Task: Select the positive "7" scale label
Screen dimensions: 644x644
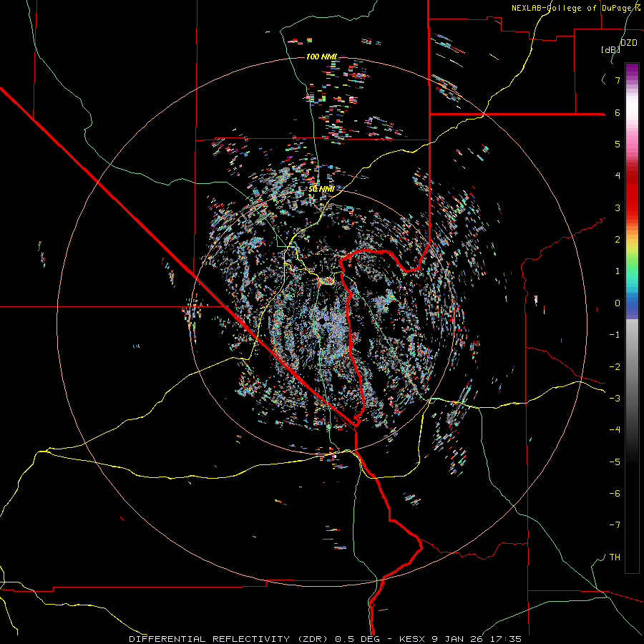Action: click(618, 80)
